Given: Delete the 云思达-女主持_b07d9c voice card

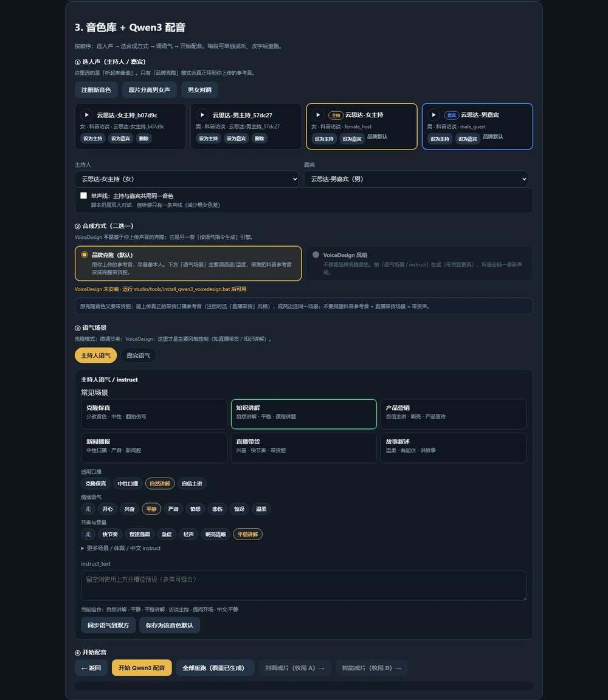Looking at the screenshot, I should [144, 139].
